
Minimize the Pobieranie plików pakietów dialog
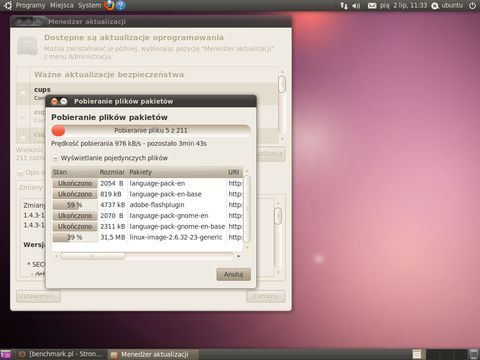[63, 101]
